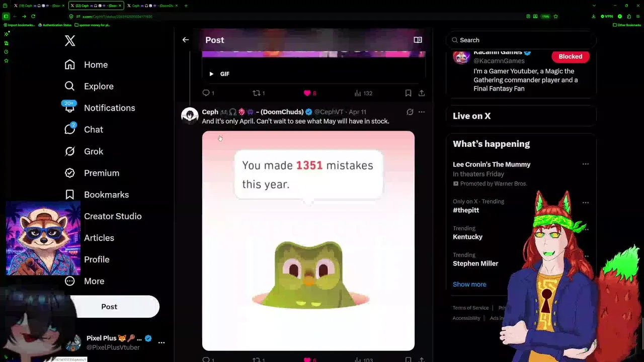Screen dimensions: 644x362
Task: Open Import bookmarks shortcut
Action: click(x=19, y=25)
